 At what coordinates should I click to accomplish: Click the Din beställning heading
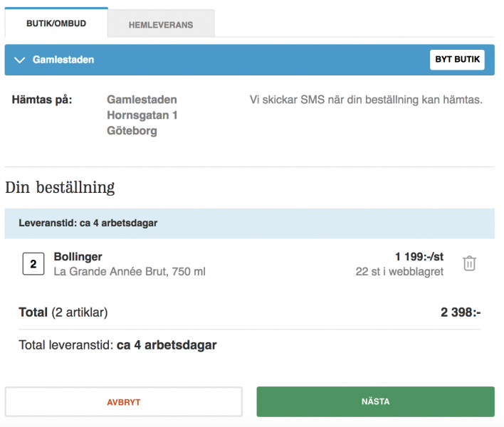coord(60,187)
